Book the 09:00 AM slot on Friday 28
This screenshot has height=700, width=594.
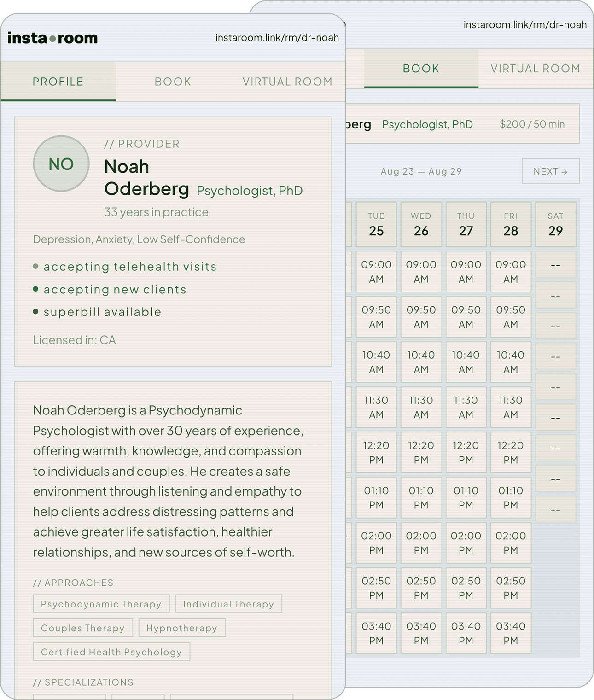[511, 272]
